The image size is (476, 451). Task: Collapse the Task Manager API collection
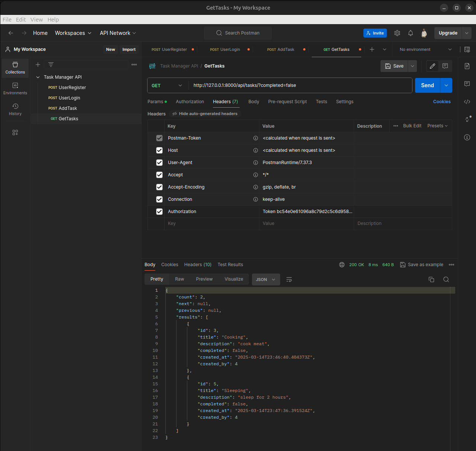(38, 77)
